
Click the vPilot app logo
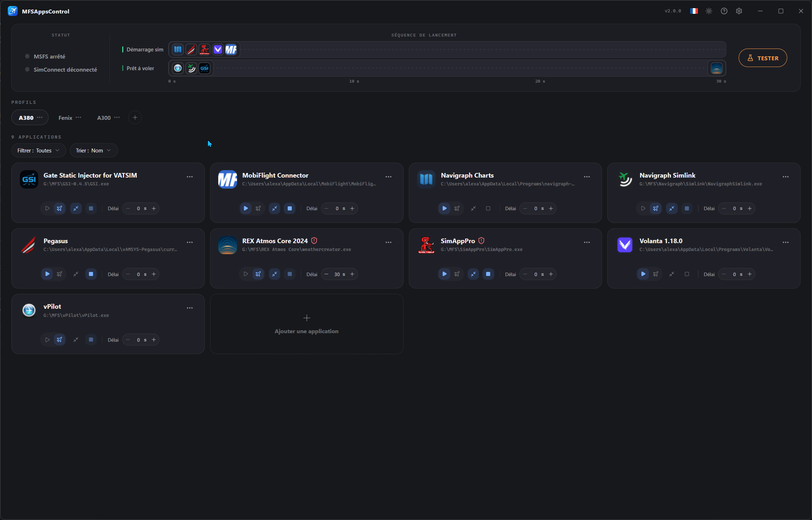click(29, 311)
